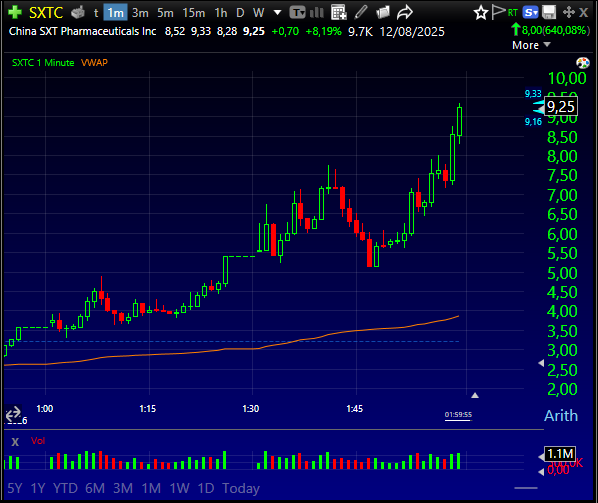Click the company name China SXT Pharmaceuticals Inc
Viewport: 598px width, 503px height.
(x=82, y=31)
